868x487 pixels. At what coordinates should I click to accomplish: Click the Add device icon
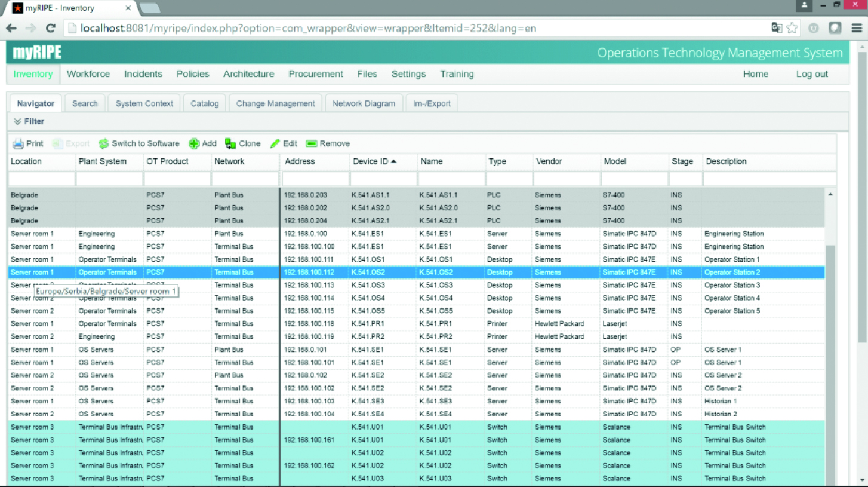[x=194, y=143]
